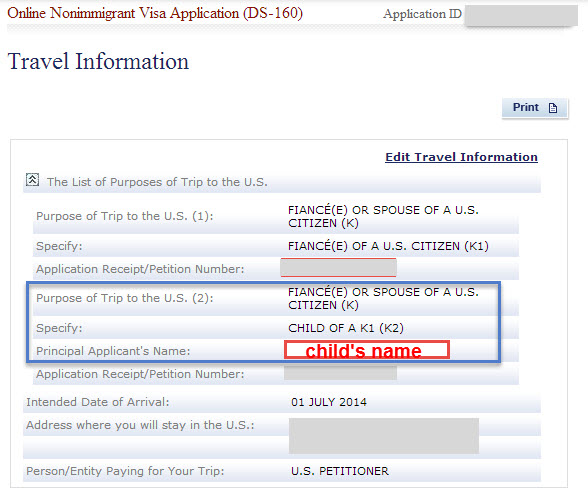Click the Online Nonimmigrant Visa Application title
This screenshot has width=588, height=500.
point(155,13)
